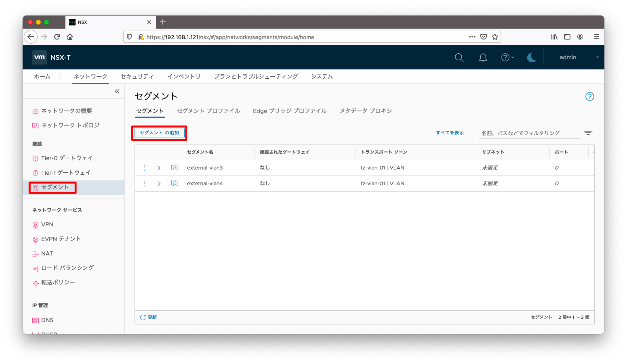Expand the external-vlan3 row
This screenshot has width=627, height=364.
pos(159,168)
